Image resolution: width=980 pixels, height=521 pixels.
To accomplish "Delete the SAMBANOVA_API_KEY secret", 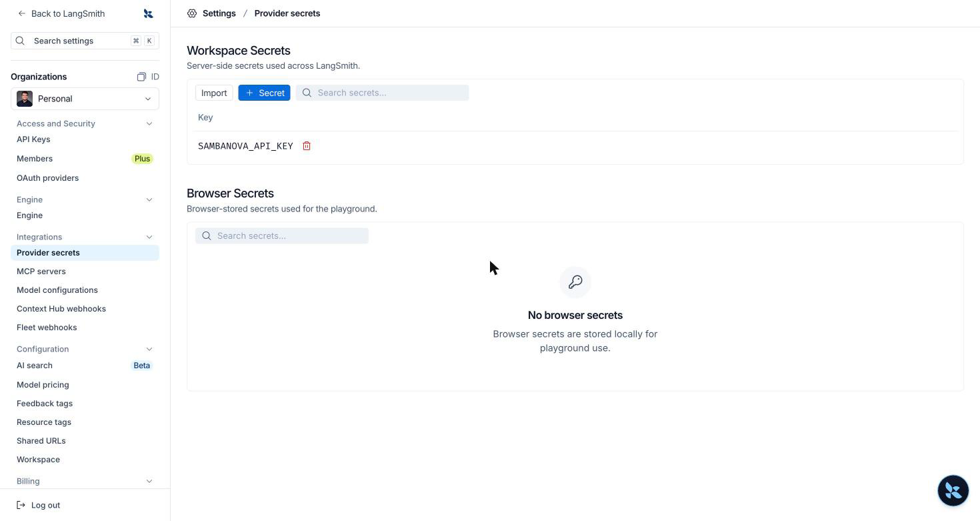I will coord(307,146).
